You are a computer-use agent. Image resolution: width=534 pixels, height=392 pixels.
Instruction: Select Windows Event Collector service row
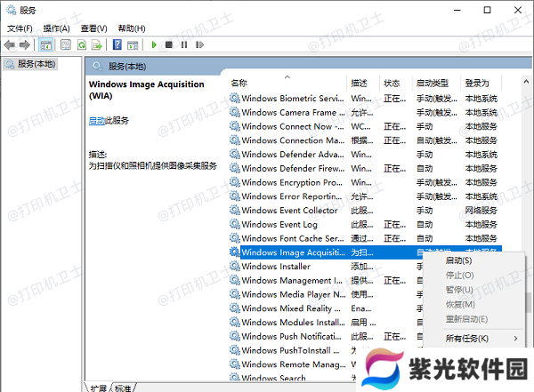click(x=366, y=211)
